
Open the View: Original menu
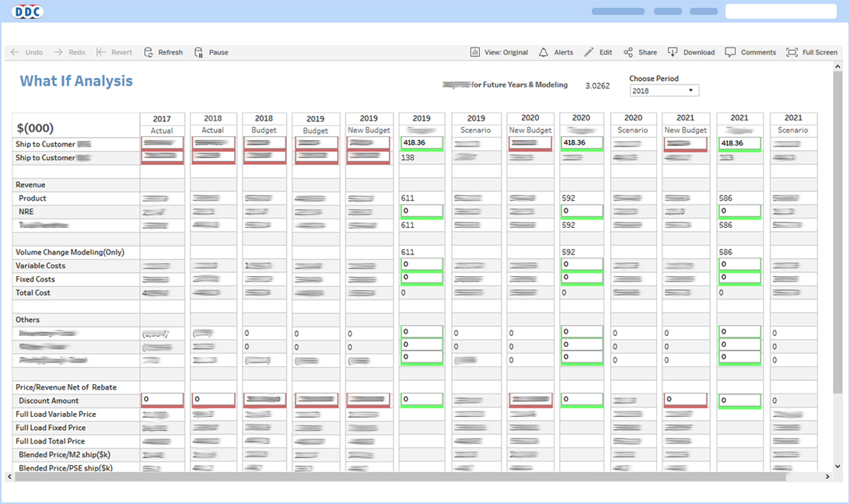point(498,52)
